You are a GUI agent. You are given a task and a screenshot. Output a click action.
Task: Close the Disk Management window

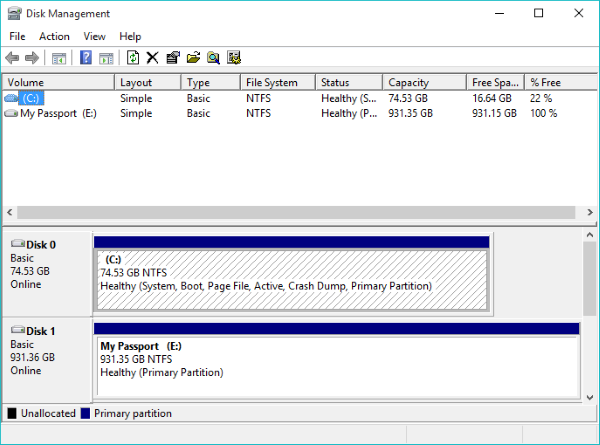click(x=579, y=13)
